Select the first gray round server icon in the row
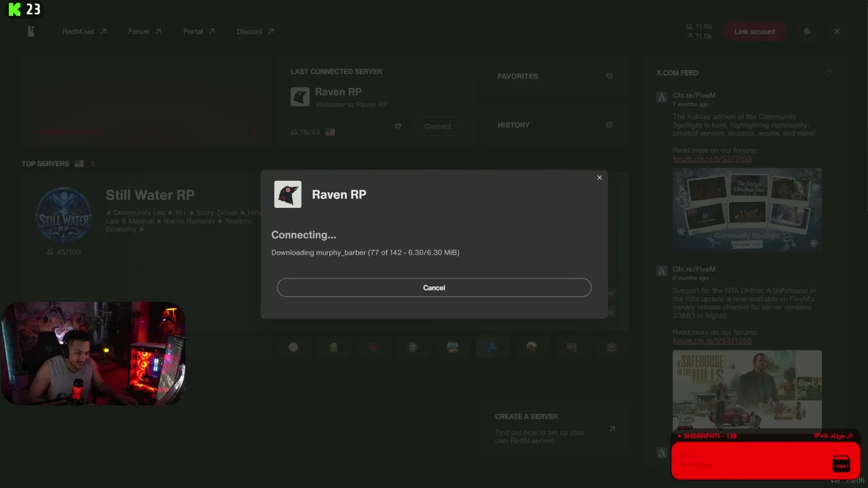Viewport: 868px width, 488px height. pyautogui.click(x=293, y=347)
